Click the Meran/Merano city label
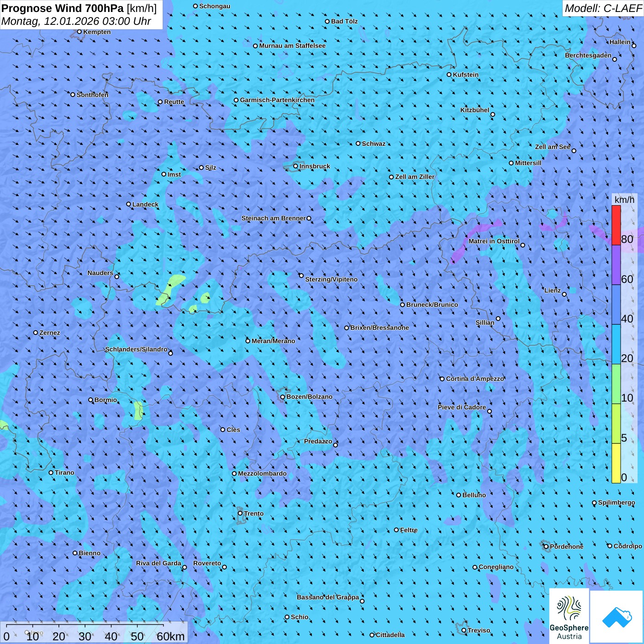This screenshot has height=644, width=644. [x=273, y=341]
